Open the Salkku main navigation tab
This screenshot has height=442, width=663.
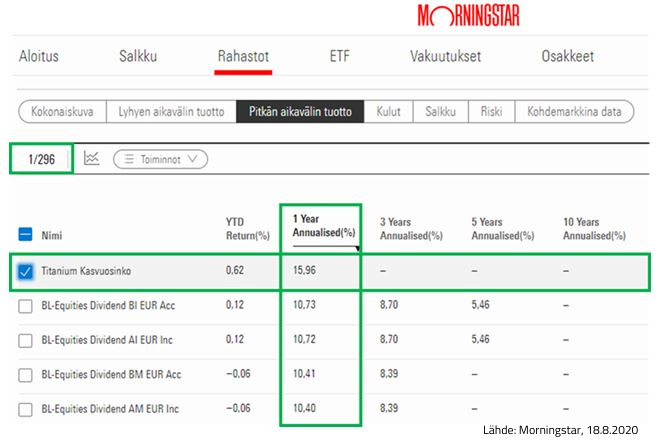point(138,56)
